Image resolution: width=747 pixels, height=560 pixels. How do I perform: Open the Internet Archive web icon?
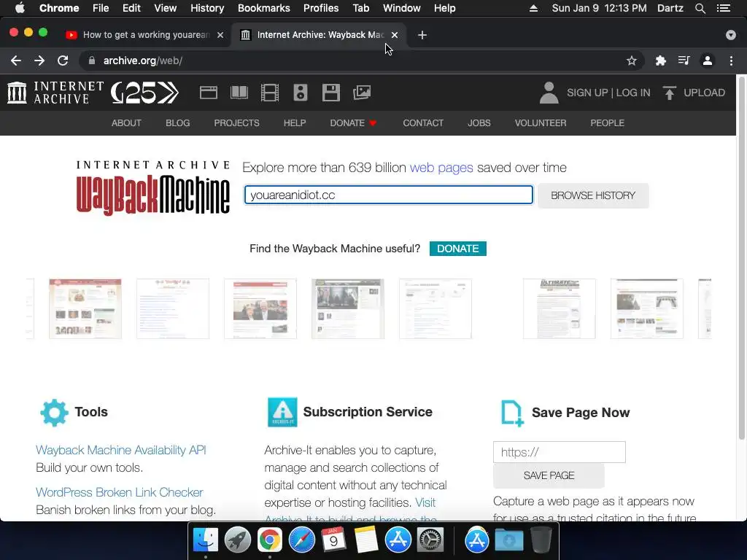point(208,93)
